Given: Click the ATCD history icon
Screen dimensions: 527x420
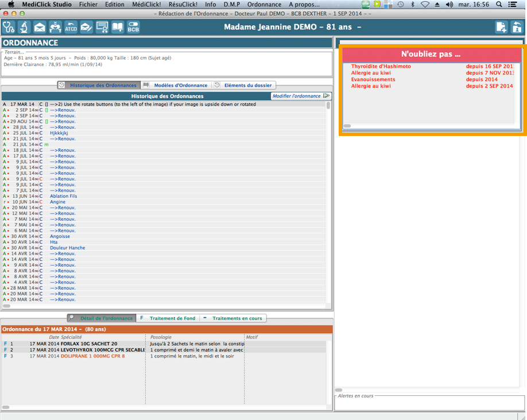Looking at the screenshot, I should [x=55, y=27].
